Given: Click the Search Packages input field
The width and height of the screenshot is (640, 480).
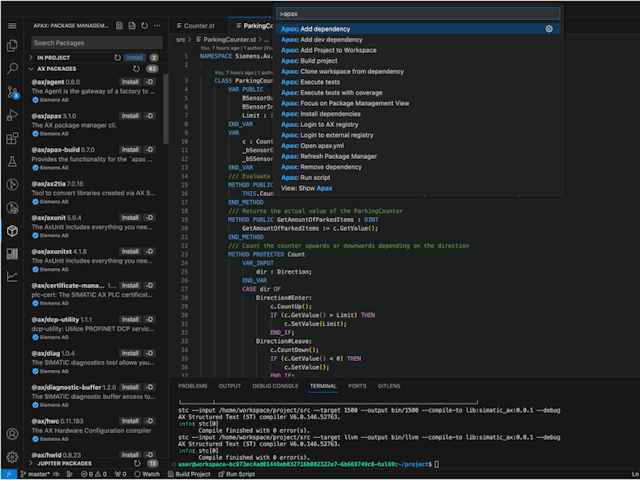Looking at the screenshot, I should (97, 43).
